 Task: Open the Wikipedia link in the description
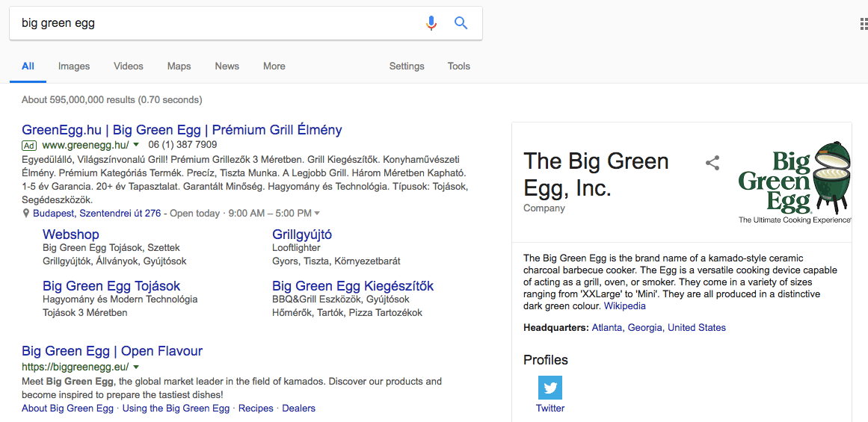point(624,305)
